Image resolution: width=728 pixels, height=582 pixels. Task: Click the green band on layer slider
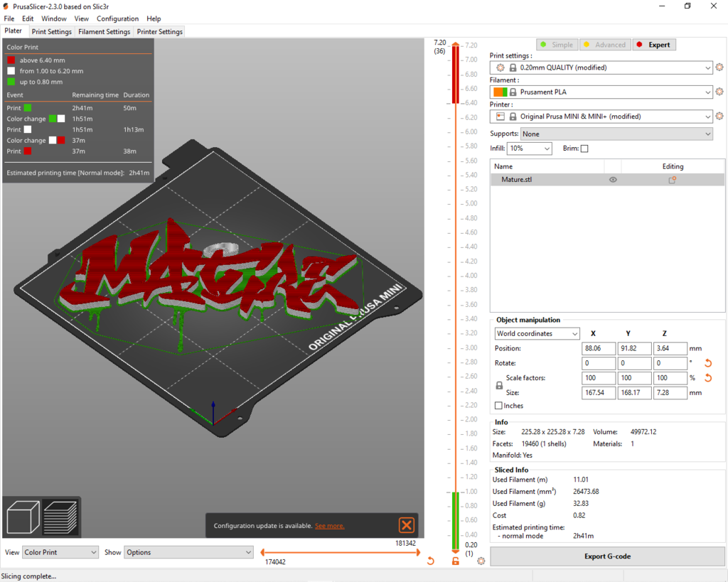coord(456,521)
